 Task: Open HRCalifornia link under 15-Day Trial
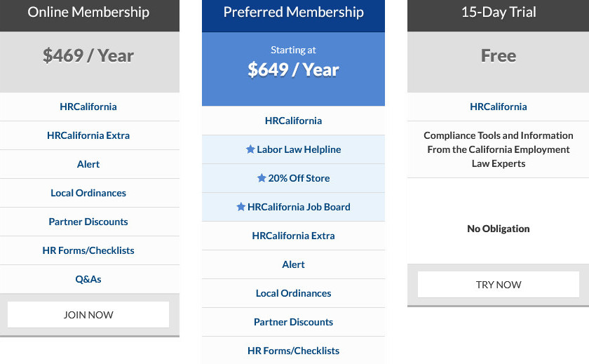[499, 107]
